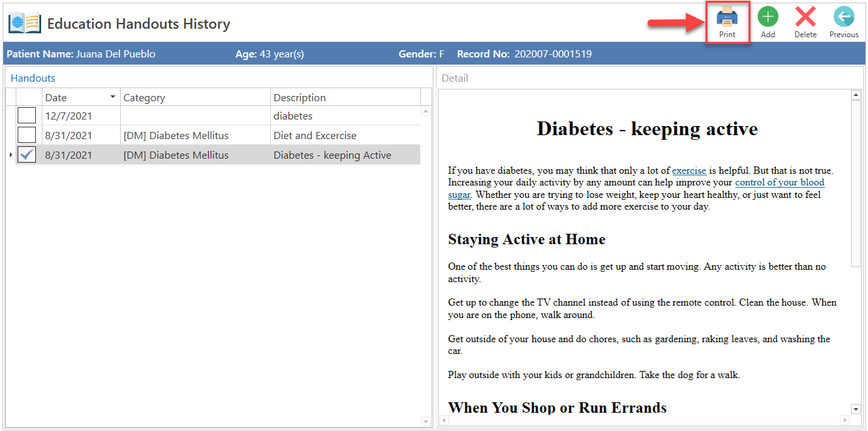Click the Staying Active at Home heading

[x=527, y=239]
